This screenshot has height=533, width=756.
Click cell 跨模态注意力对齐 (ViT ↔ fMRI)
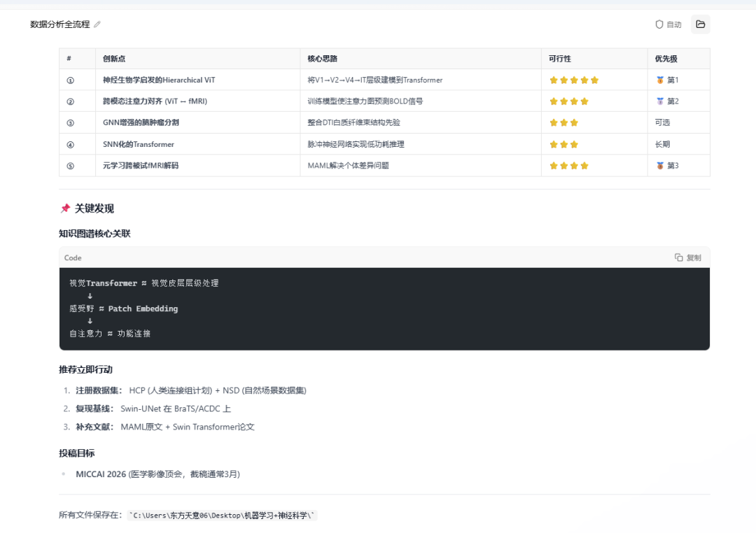155,101
